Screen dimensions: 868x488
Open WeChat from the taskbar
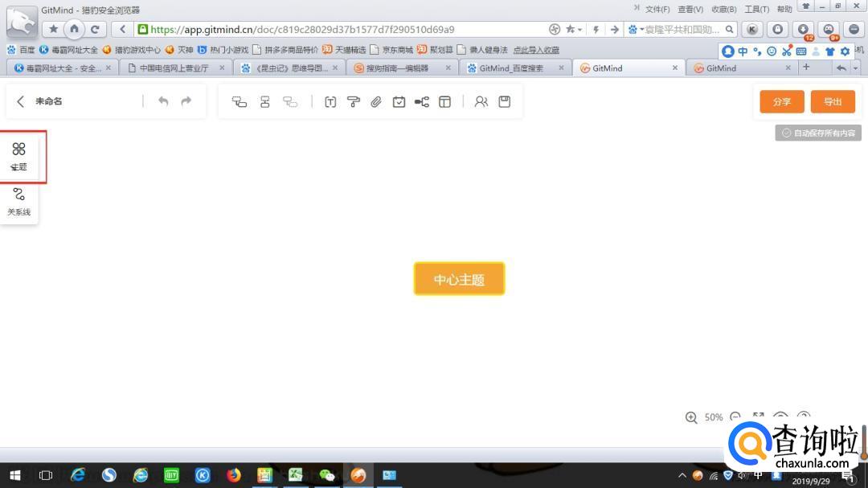[x=327, y=475]
